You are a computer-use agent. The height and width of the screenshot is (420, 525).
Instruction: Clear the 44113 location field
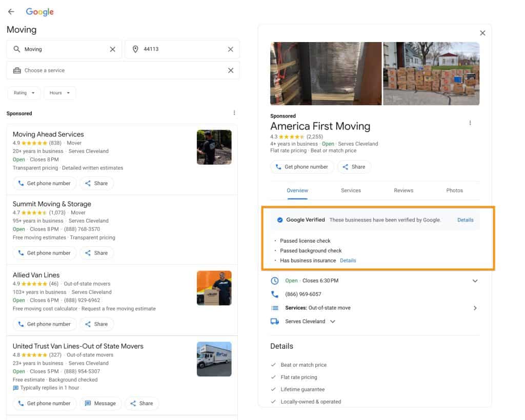[x=230, y=49]
